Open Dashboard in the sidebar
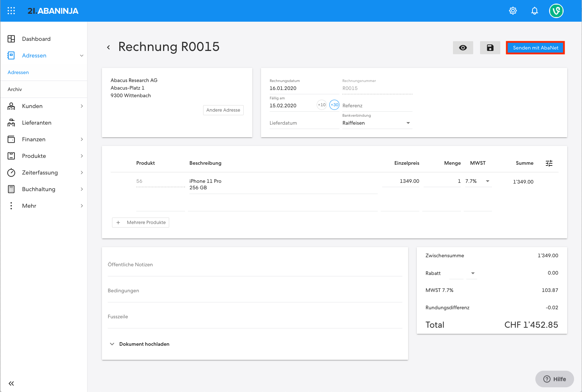Screen dimensions: 582x392 pos(36,39)
